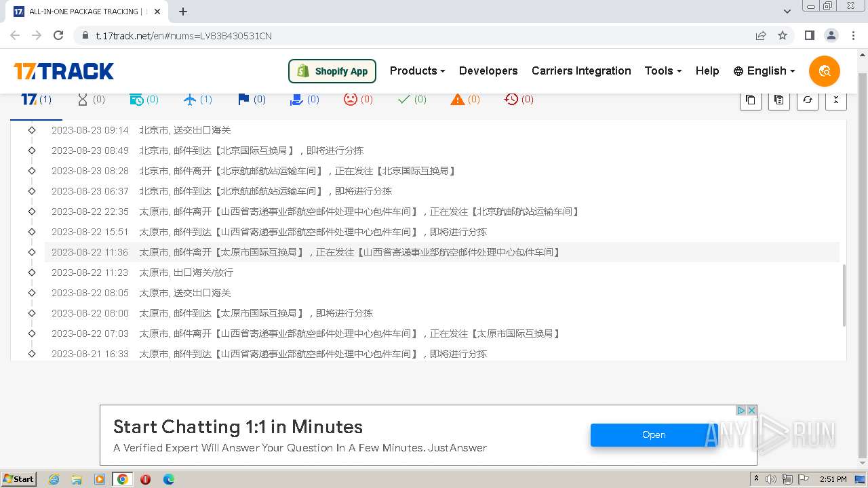Select the Undelivered sad-face tab
Image resolution: width=868 pixels, height=488 pixels.
358,99
